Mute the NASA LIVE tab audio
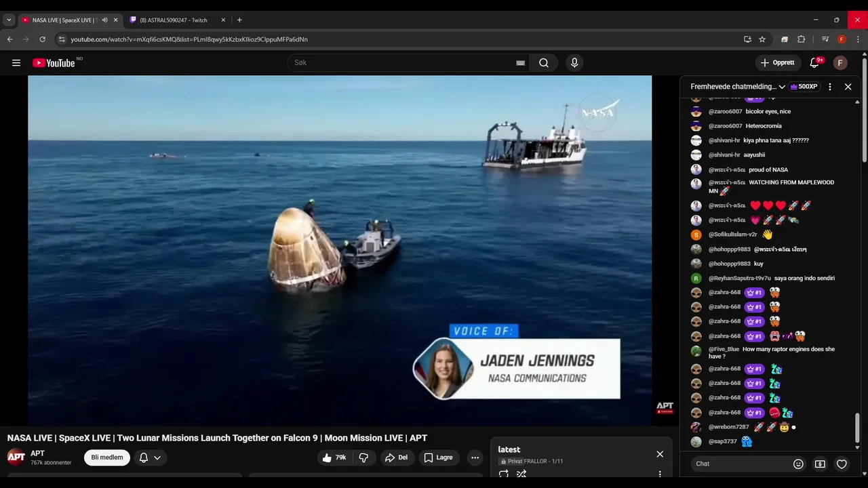The image size is (868, 488). click(x=104, y=20)
